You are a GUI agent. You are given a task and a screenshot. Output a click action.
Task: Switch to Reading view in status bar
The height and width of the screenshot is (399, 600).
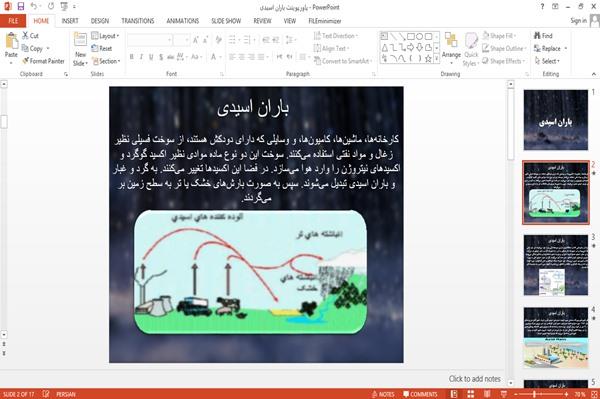(487, 394)
